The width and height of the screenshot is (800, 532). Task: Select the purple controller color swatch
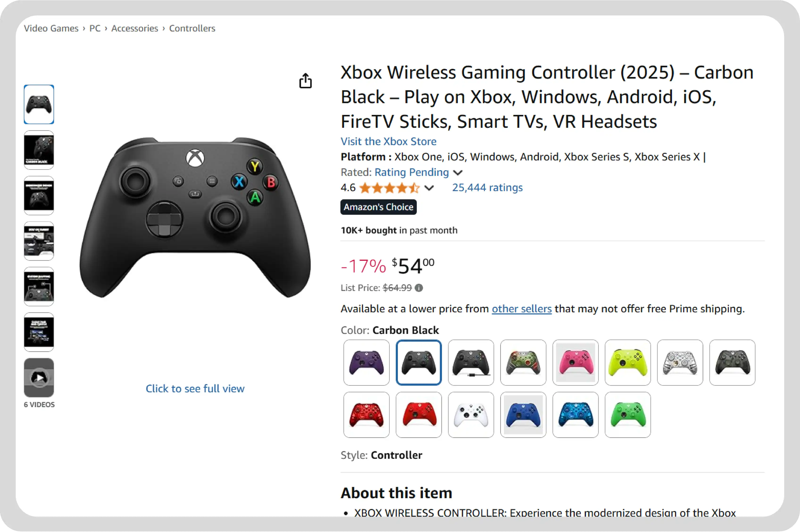click(x=366, y=363)
